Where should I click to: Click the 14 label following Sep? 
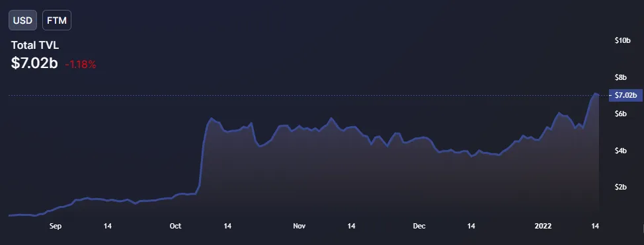108,226
